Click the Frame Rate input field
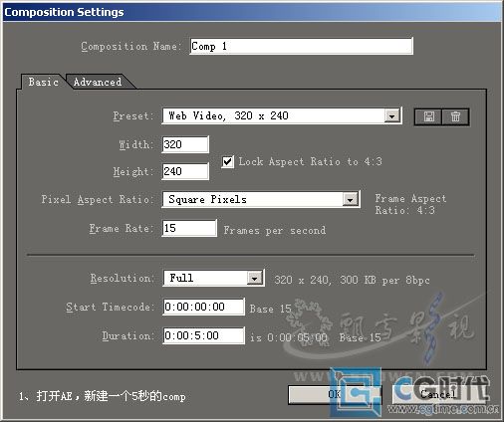Screen dimensions: 504x422 189,228
